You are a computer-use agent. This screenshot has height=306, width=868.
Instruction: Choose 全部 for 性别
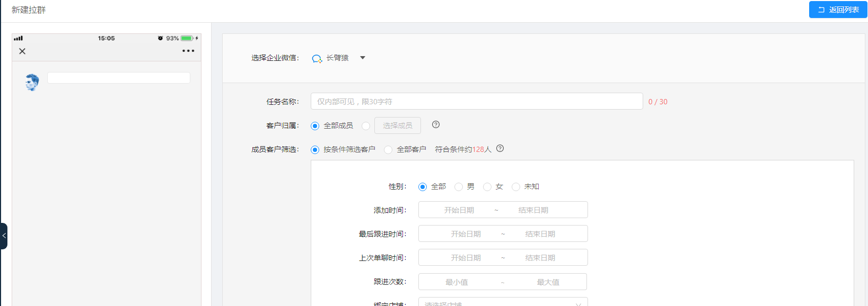point(423,187)
